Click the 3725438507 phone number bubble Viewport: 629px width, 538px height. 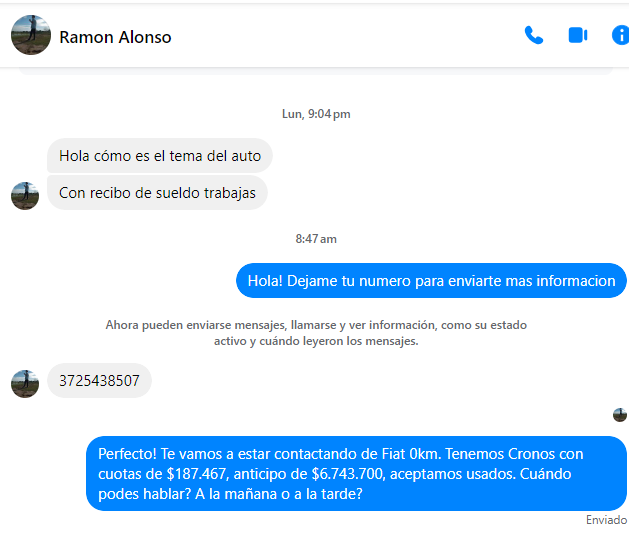point(99,381)
